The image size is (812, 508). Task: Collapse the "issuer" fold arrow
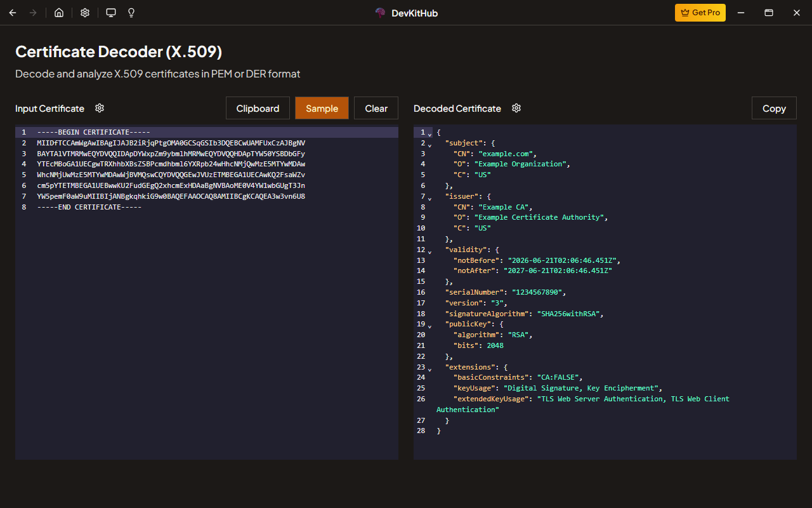pos(430,197)
